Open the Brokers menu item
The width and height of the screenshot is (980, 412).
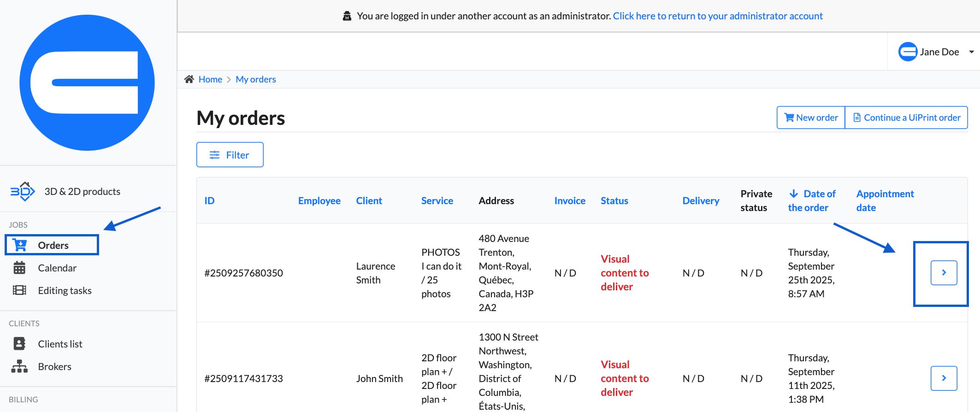pos(54,366)
